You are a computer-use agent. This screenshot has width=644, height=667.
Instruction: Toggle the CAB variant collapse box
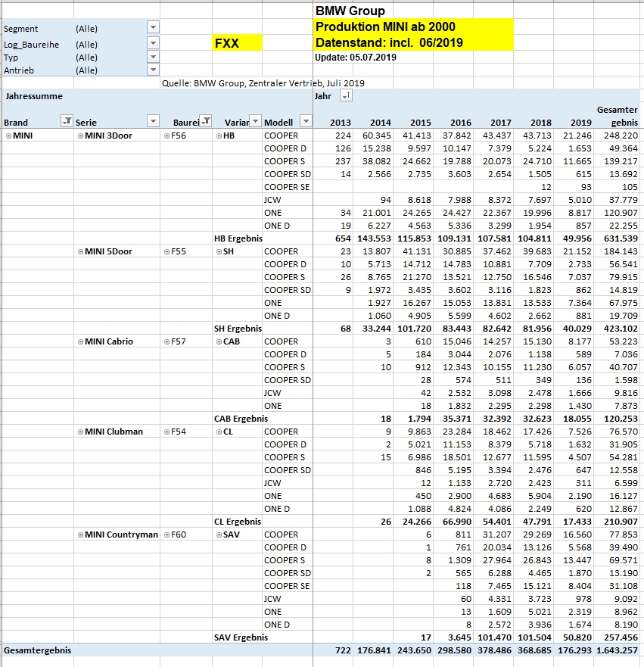[x=219, y=341]
